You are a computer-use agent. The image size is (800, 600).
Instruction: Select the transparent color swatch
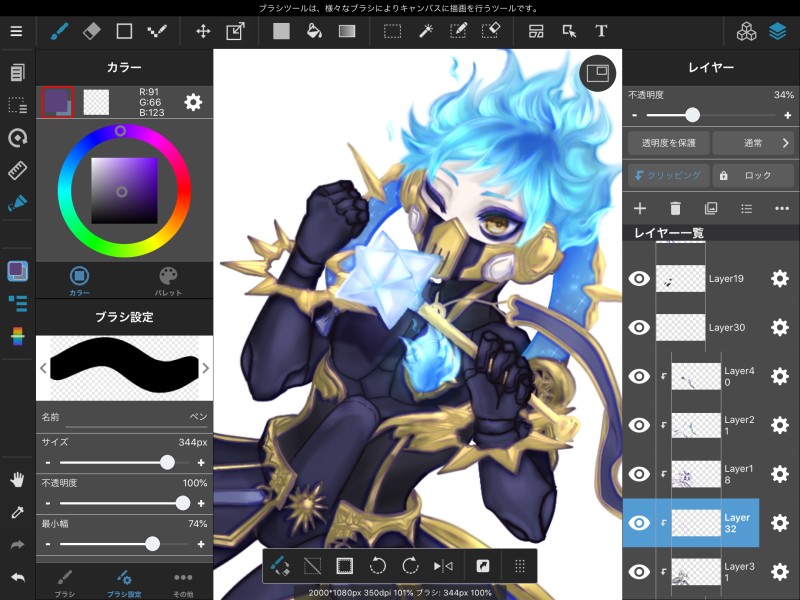pyautogui.click(x=96, y=102)
